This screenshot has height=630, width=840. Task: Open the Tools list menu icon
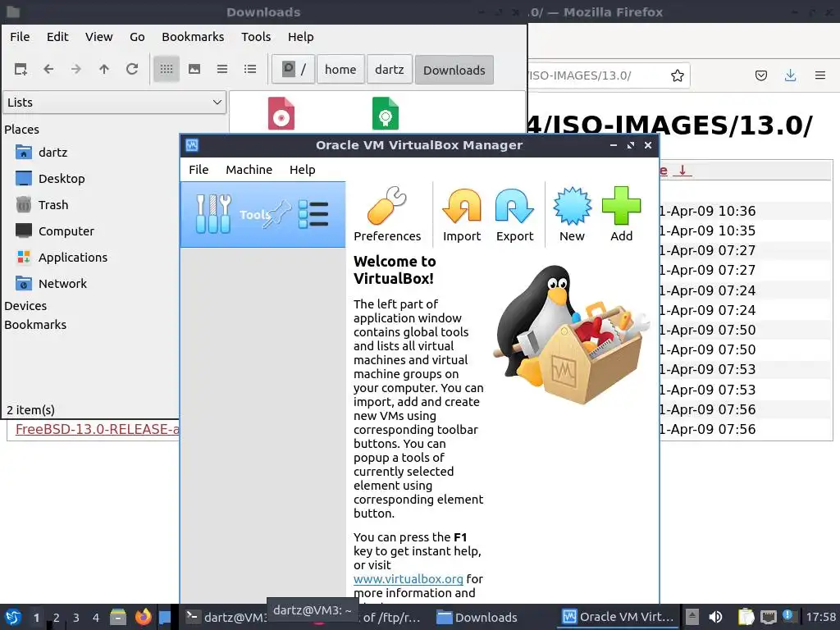[x=313, y=214]
